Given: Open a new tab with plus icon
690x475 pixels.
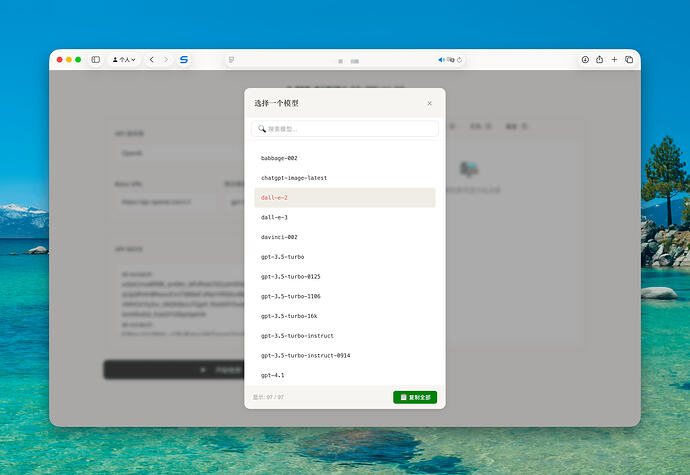Looking at the screenshot, I should click(614, 59).
